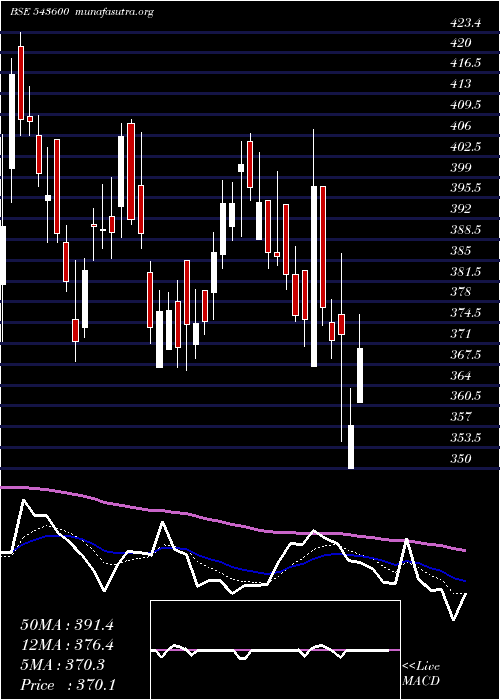The width and height of the screenshot is (500, 700).
Task: Click the 388.5 price axis label
Action: point(466,230)
